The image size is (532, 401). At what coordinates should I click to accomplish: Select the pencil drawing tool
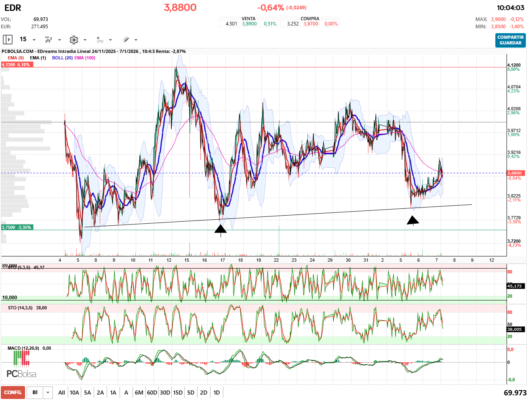(126, 40)
